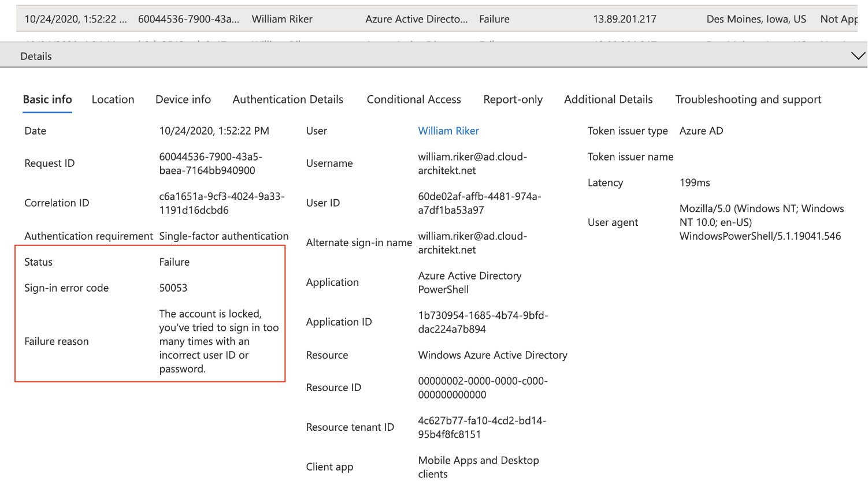Click the Failure status cell in row
The image size is (868, 492).
(495, 19)
